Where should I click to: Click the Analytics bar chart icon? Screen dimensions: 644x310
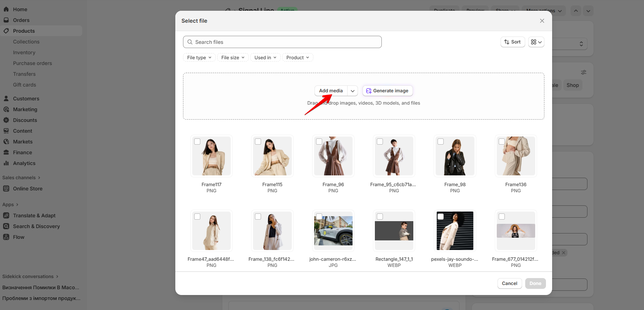tap(6, 163)
